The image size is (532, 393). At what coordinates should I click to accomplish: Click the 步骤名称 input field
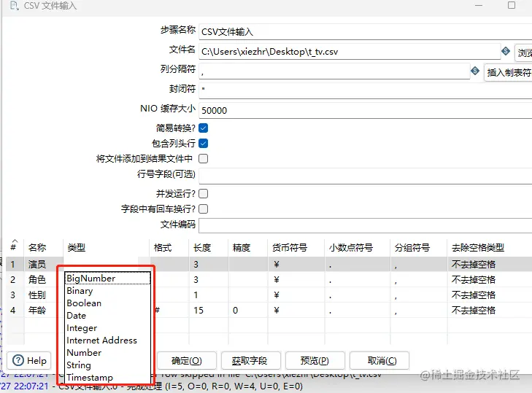tap(366, 32)
